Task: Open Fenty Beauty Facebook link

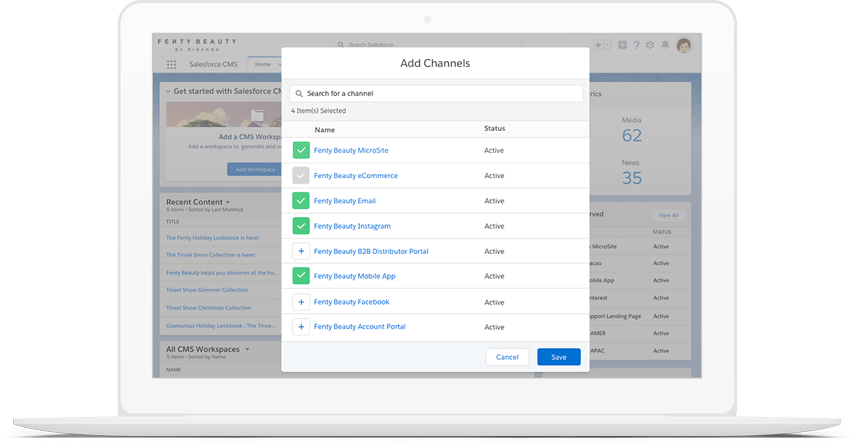Action: coord(351,302)
